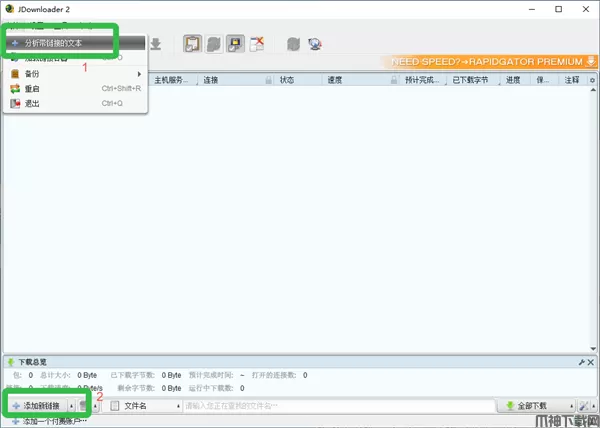Click the window with red X toolbar icon

(257, 44)
